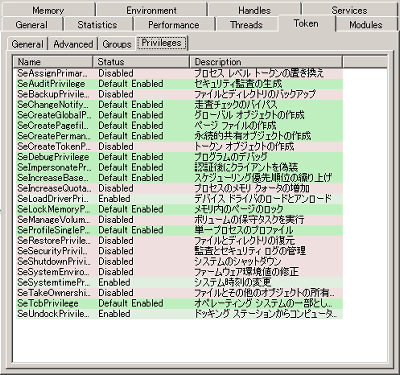Open the General sub-tab under Token
Viewport: 400px width, 375px height.
(x=27, y=44)
